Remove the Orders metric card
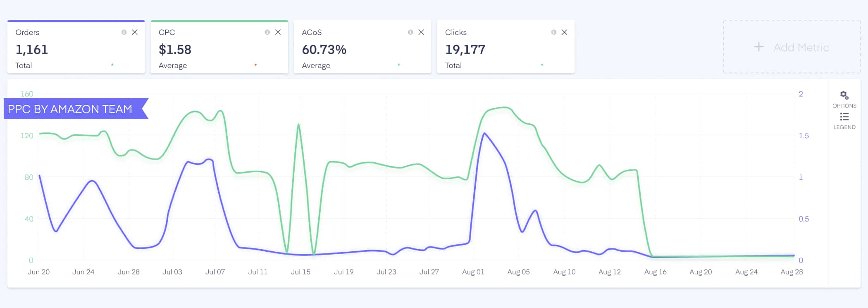This screenshot has width=868, height=308. 135,32
